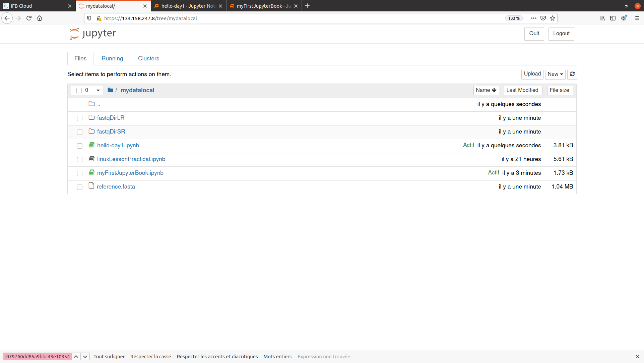The image size is (644, 363).
Task: Open the New dropdown menu
Action: click(x=555, y=74)
